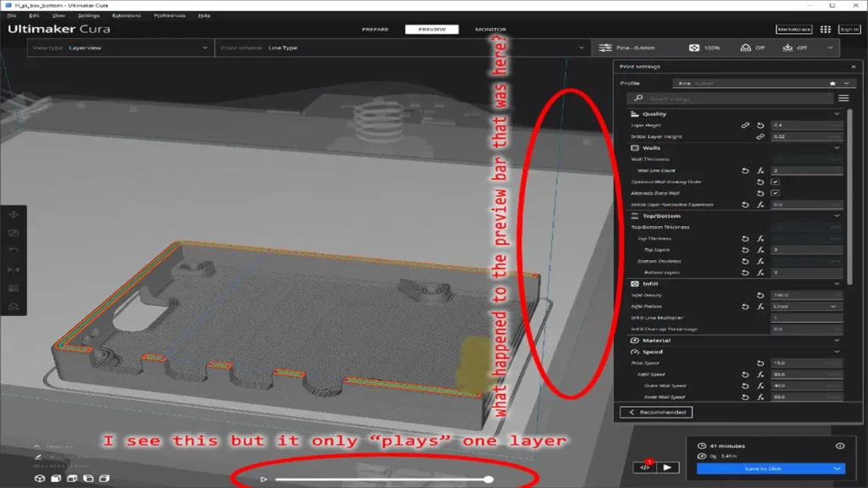Switch to front view camera icon
Viewport: 868px width, 488px height.
(56, 479)
